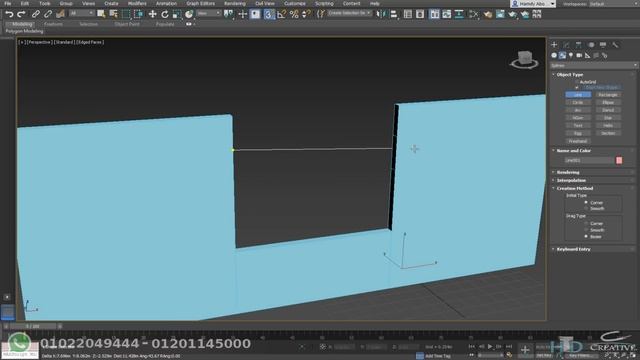Select Corner under Initial Type

(586, 202)
